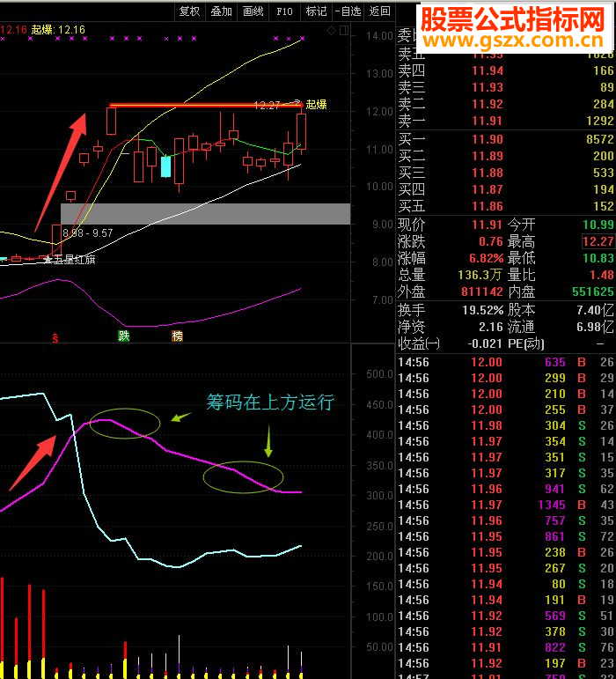The height and width of the screenshot is (679, 616).
Task: Click the boxed 最高 12.27 value
Action: pyautogui.click(x=598, y=241)
